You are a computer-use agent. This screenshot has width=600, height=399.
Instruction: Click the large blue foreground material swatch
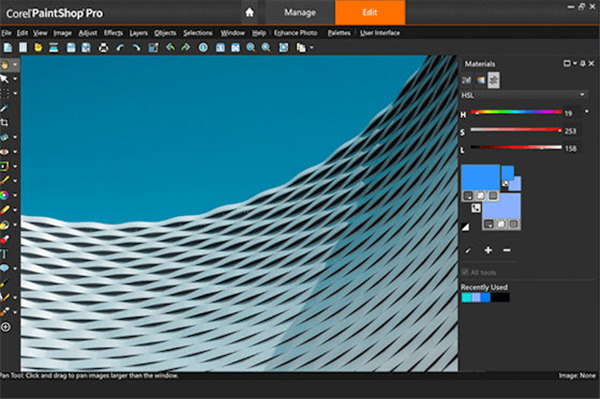coord(481,178)
